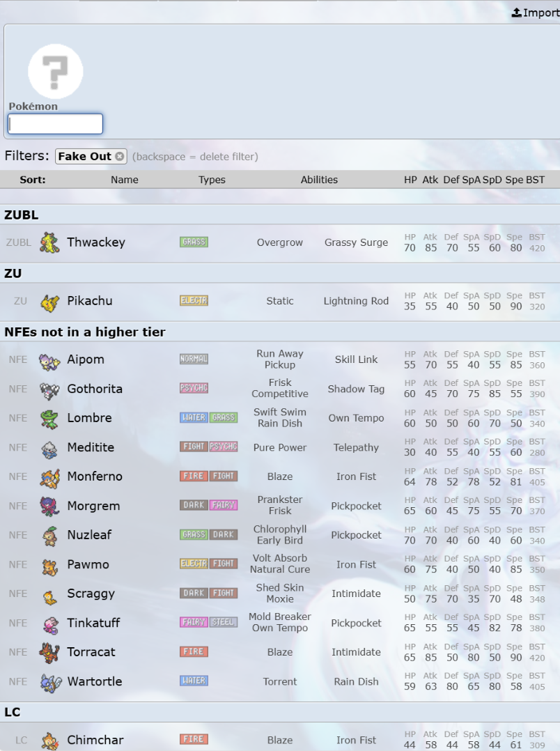Click the Torracat sprite icon
Image resolution: width=560 pixels, height=751 pixels.
(x=49, y=653)
